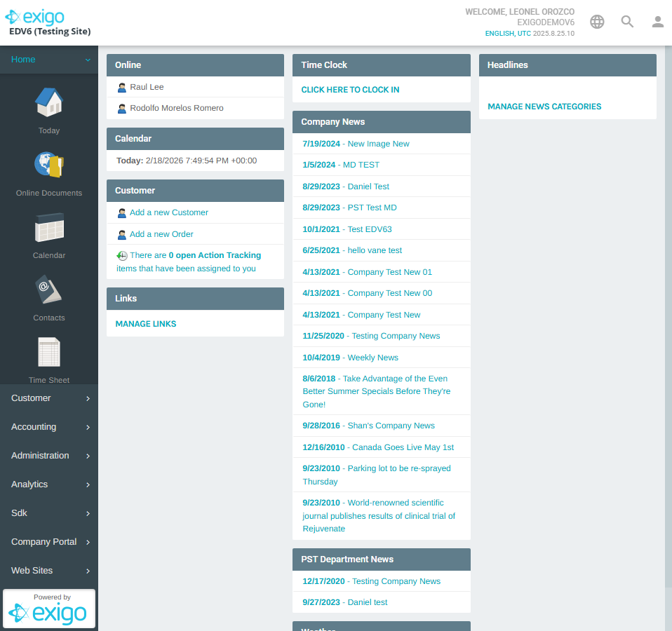Viewport: 672px width, 631px height.
Task: Open Online Documents via its book icon
Action: [48, 166]
